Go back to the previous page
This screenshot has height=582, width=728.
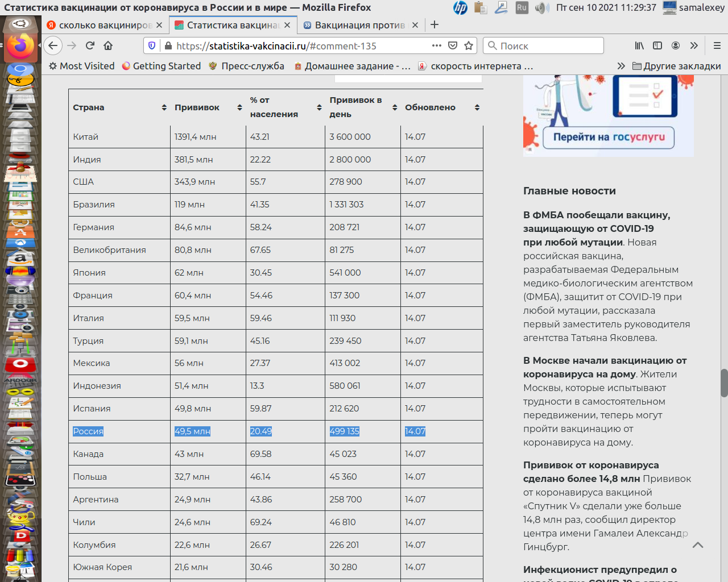pyautogui.click(x=53, y=45)
